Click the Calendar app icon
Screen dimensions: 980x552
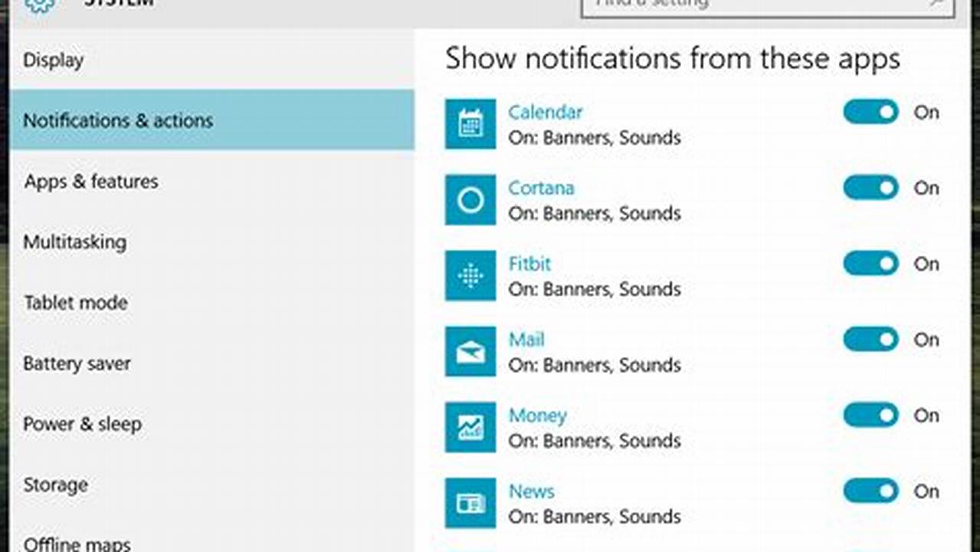[x=470, y=124]
